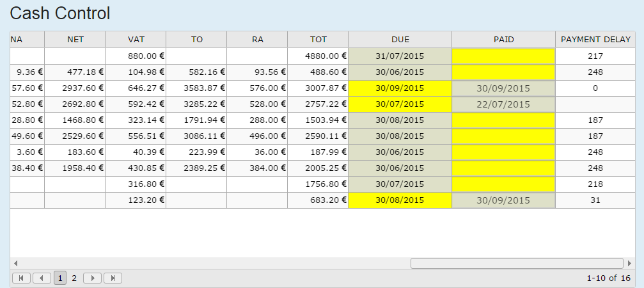Select the yellow DUE cell 30/07/2015
The height and width of the screenshot is (288, 644).
click(x=400, y=104)
